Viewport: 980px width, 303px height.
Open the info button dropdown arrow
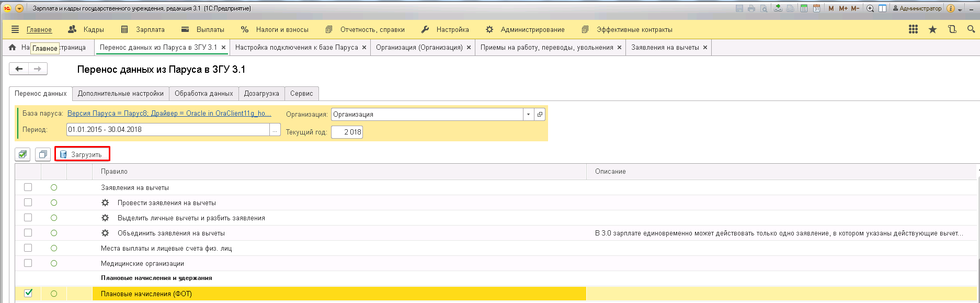click(960, 9)
